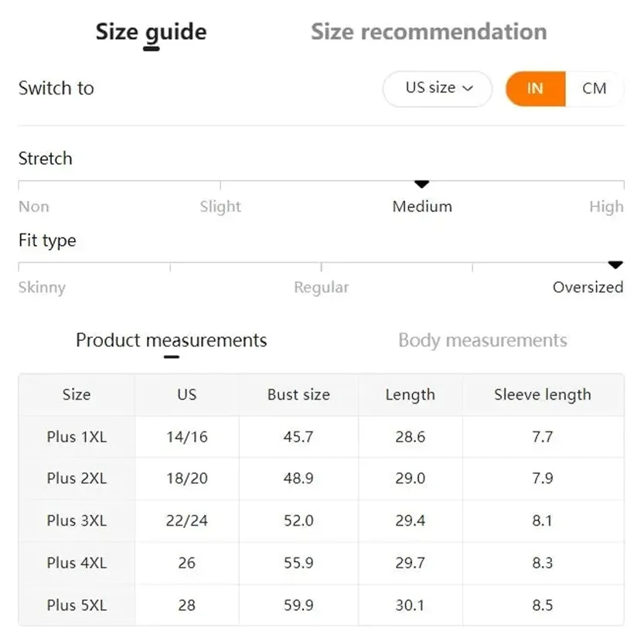The width and height of the screenshot is (644, 644).
Task: Click the High stretch label
Action: click(607, 206)
